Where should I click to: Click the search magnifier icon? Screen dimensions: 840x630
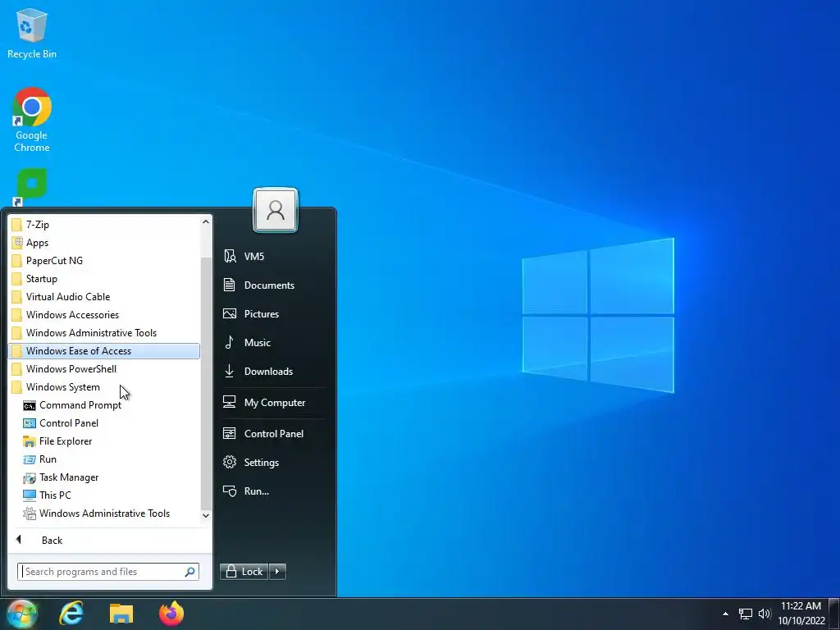pyautogui.click(x=190, y=572)
